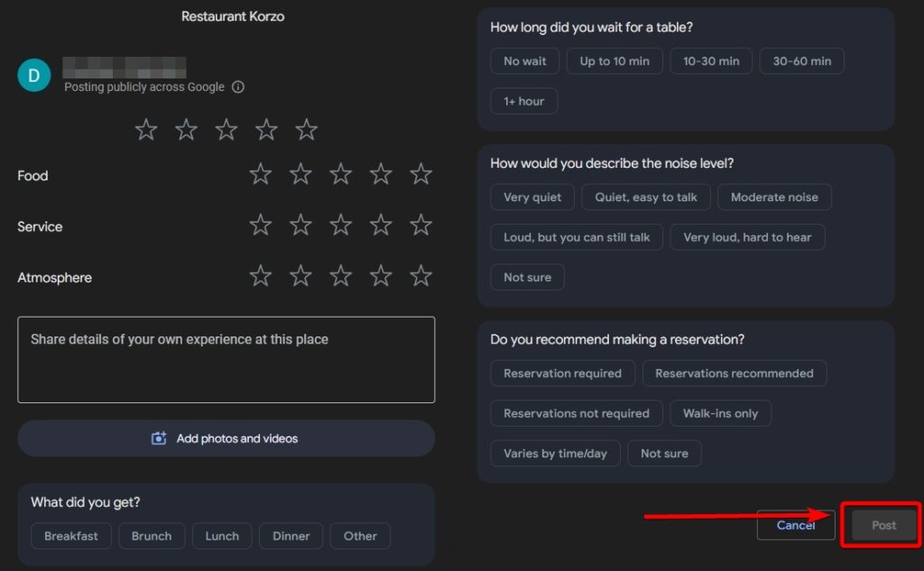Click the D profile avatar

click(34, 74)
